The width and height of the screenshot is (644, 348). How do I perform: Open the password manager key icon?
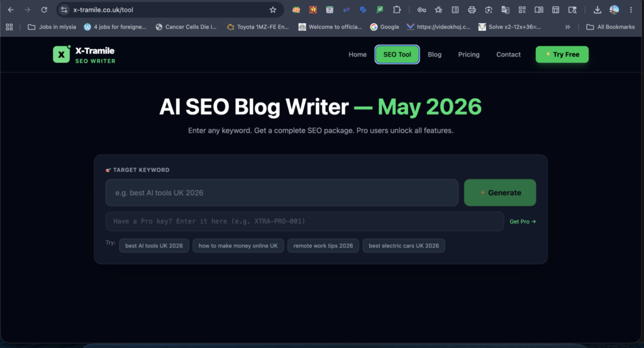[x=421, y=10]
